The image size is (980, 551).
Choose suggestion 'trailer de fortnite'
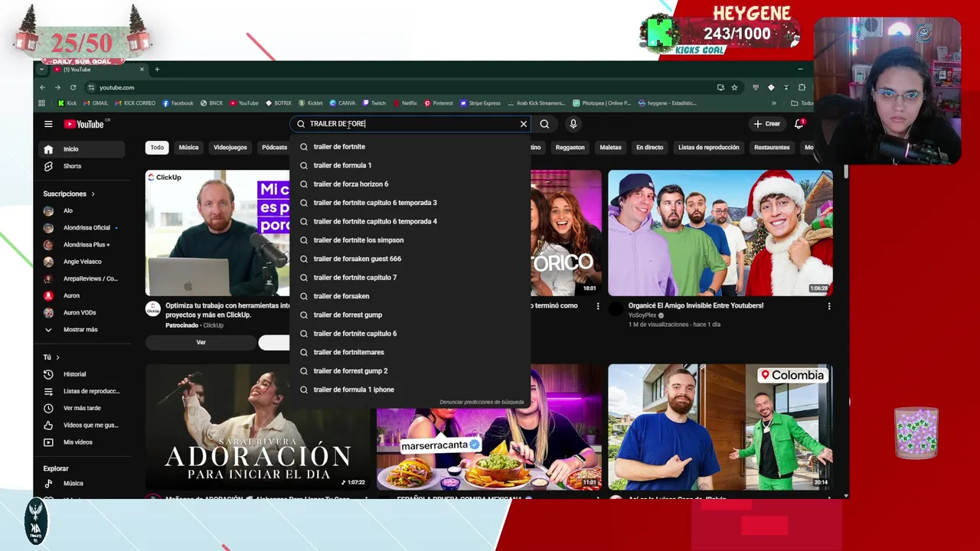tap(410, 147)
